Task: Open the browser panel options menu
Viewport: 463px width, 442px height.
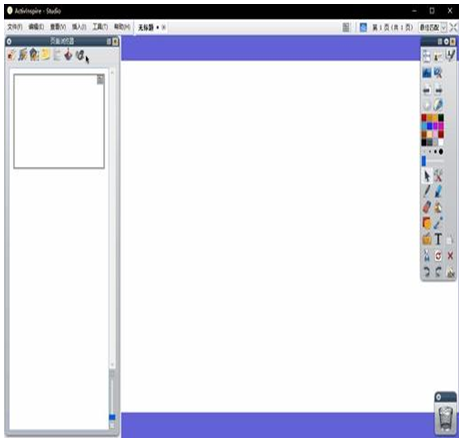Action: 9,41
